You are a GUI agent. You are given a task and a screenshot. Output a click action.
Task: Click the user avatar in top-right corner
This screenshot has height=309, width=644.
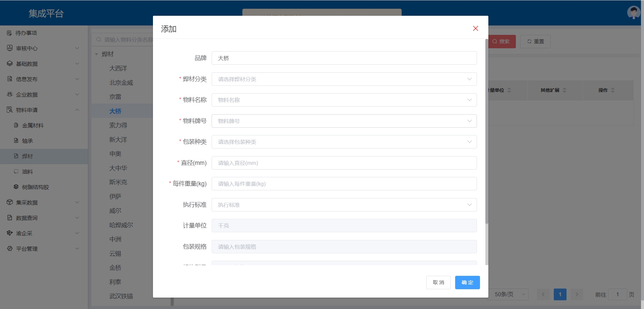point(633,13)
